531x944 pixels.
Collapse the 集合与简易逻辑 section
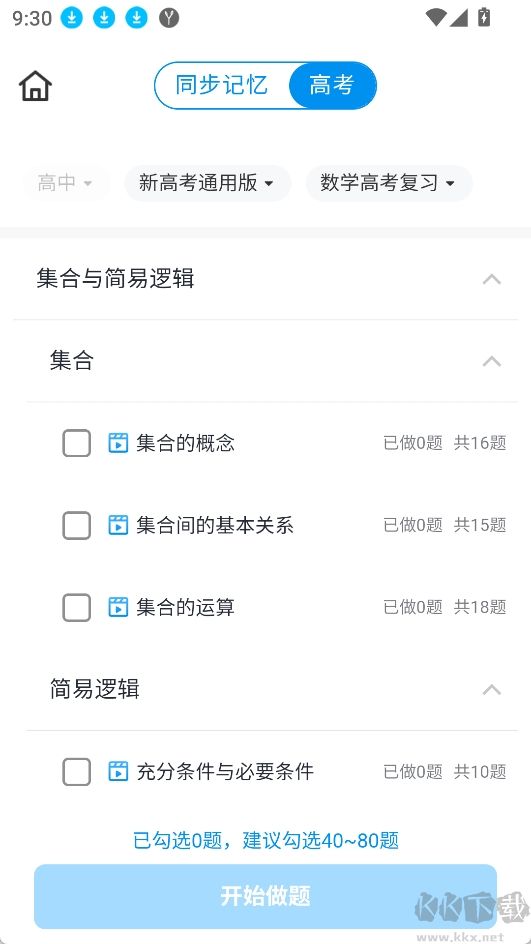[x=492, y=279]
